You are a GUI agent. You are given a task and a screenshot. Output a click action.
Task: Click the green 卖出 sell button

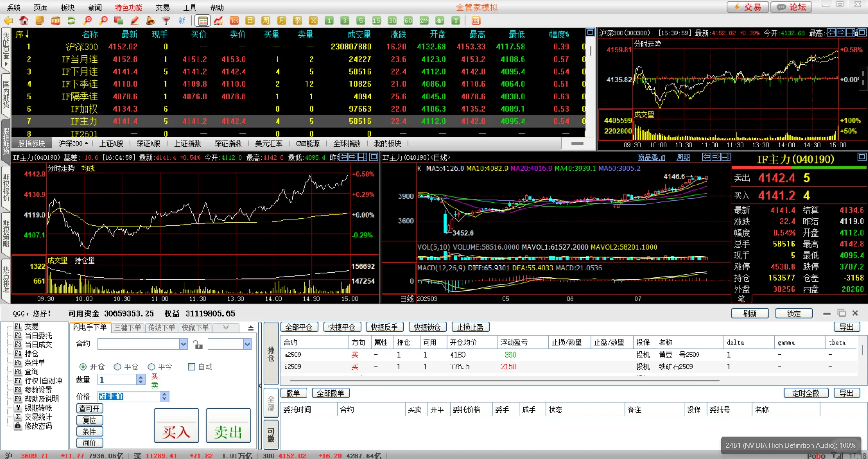coord(228,425)
